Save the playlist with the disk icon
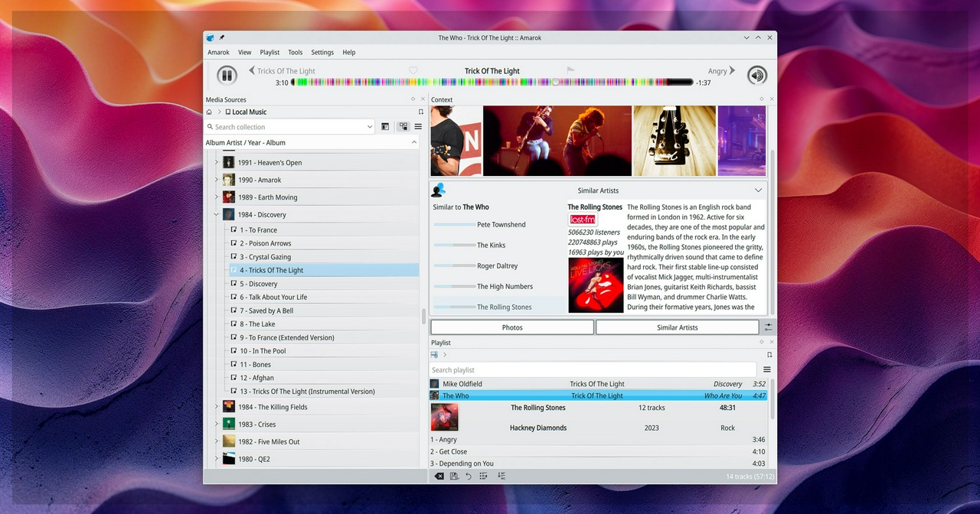 click(x=454, y=476)
